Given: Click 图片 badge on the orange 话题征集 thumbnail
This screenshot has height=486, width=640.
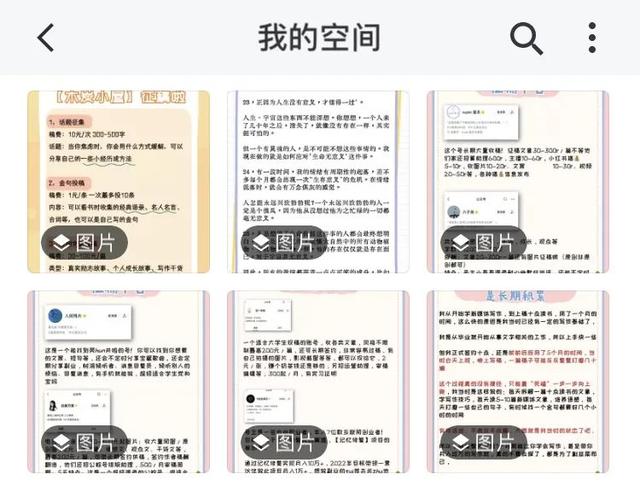Looking at the screenshot, I should [84, 243].
